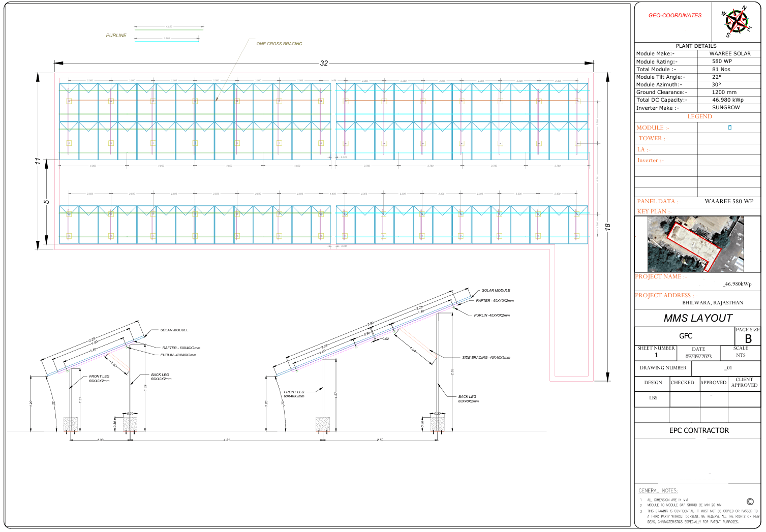This screenshot has width=766, height=532.
Task: Click the '580 WP' module rating value
Action: 722,61
